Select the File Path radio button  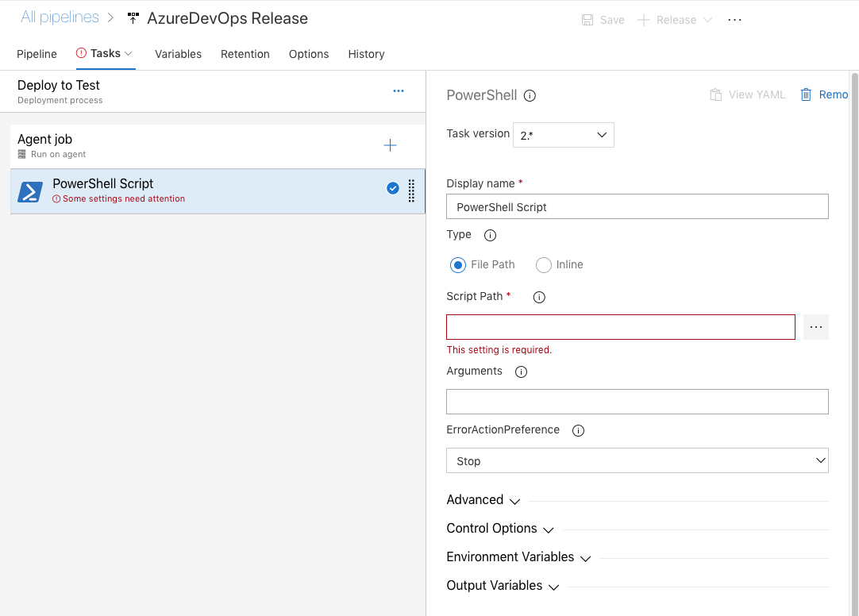[457, 265]
